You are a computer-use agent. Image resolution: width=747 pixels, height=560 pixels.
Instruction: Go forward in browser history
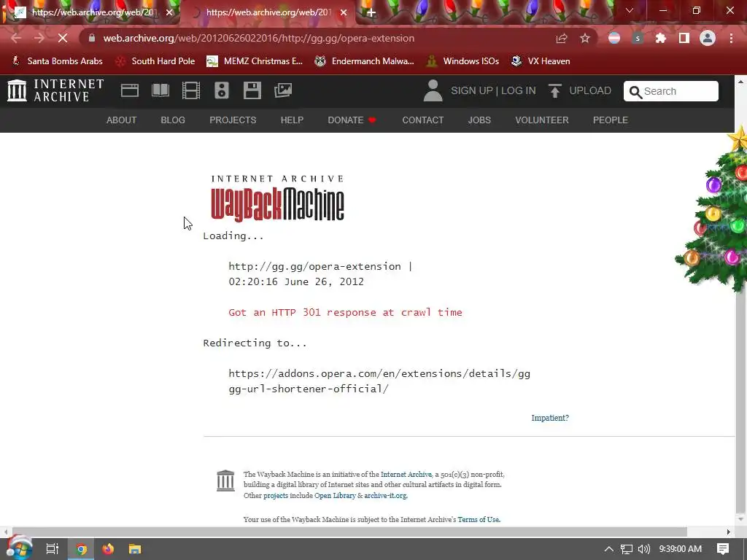point(39,38)
